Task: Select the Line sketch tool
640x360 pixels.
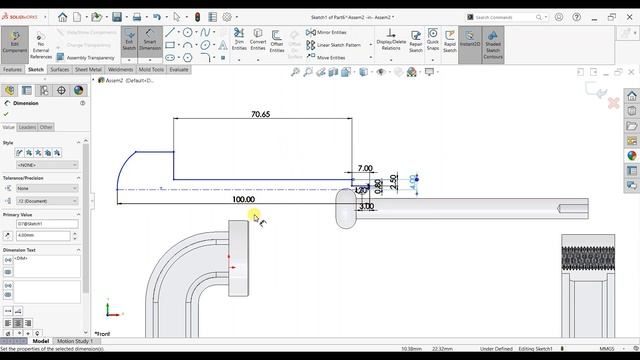Action: pyautogui.click(x=170, y=32)
